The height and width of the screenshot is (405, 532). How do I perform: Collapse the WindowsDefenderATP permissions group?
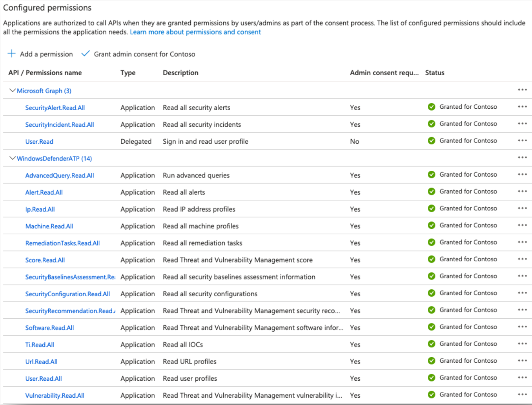tap(12, 158)
